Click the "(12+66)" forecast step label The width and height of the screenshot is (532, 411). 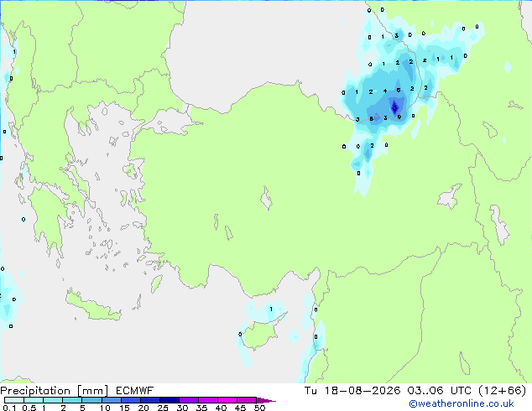click(503, 391)
